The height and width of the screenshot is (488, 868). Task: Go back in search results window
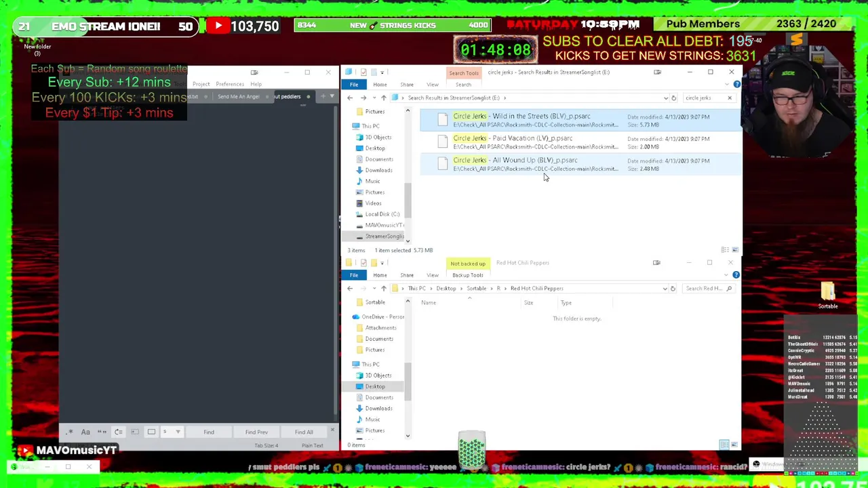pyautogui.click(x=350, y=98)
